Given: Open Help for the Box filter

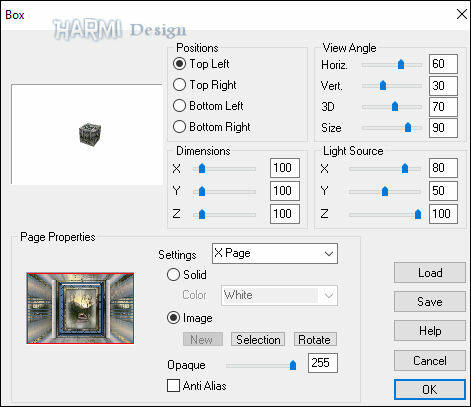Looking at the screenshot, I should [430, 331].
